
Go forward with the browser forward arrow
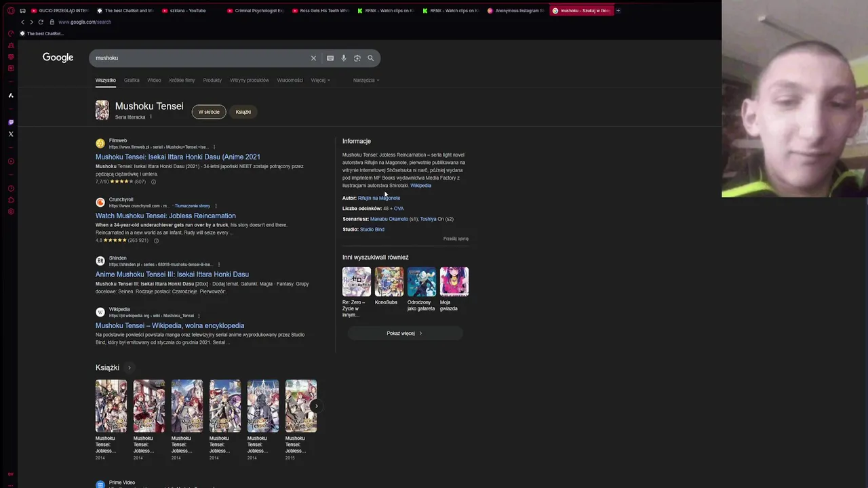[x=31, y=22]
